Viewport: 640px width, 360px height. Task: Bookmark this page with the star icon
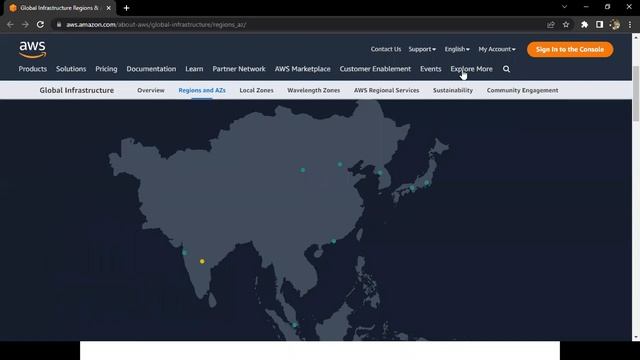tap(566, 24)
